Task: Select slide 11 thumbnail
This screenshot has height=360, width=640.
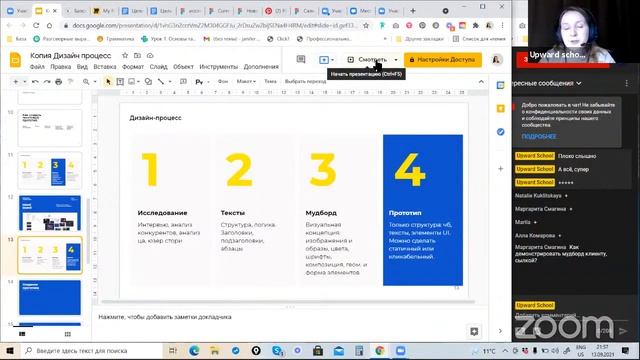Action: [x=50, y=170]
